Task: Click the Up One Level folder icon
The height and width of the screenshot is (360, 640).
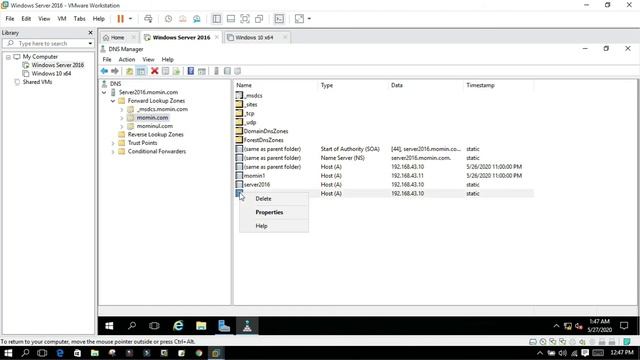Action: point(129,71)
